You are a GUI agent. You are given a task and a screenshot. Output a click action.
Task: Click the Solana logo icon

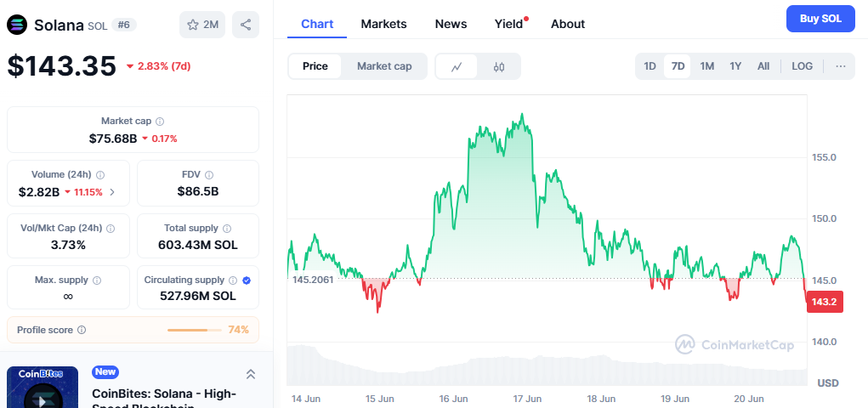(x=18, y=25)
